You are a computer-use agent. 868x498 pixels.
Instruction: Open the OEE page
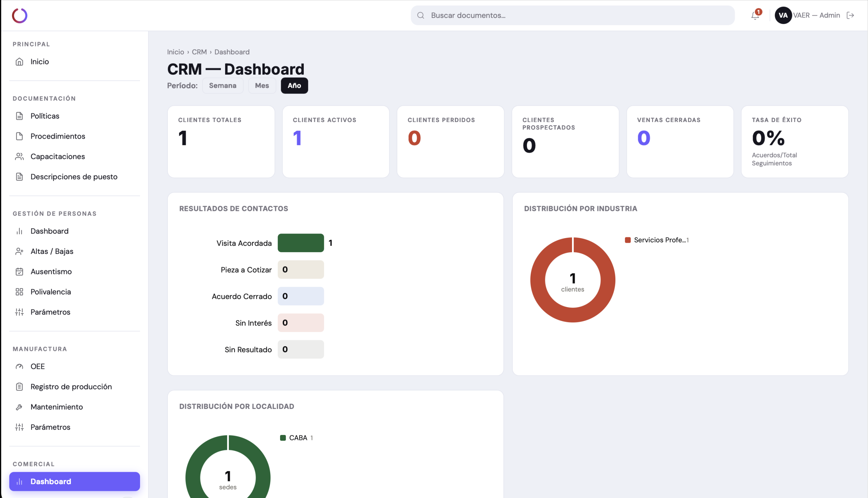tap(75, 366)
